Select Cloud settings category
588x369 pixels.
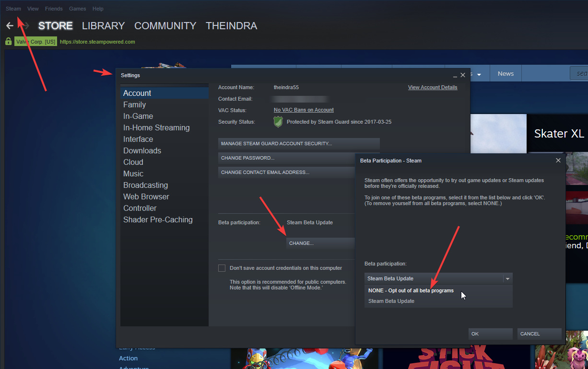[165, 162]
